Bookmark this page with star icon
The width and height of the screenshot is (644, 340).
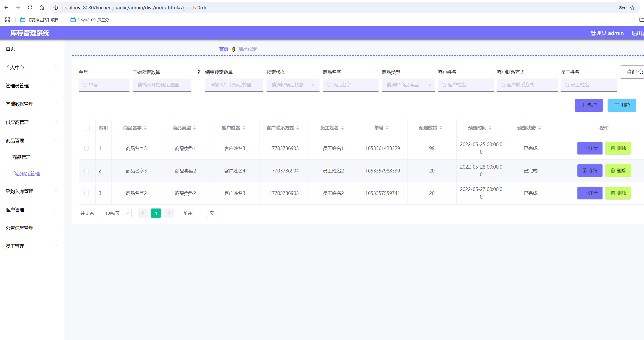coord(632,8)
